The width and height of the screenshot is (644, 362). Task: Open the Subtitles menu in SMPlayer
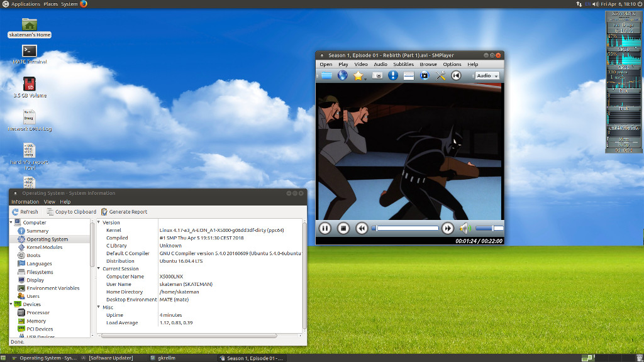click(403, 64)
